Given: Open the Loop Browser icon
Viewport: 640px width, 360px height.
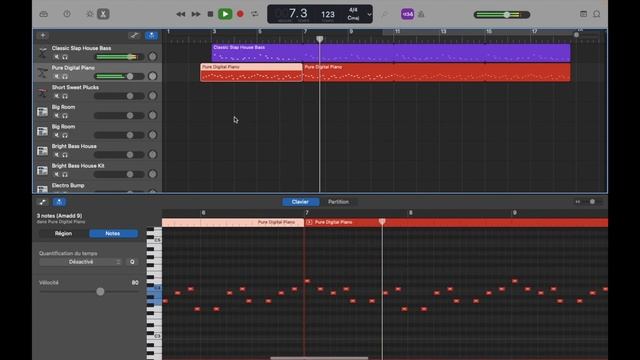Looking at the screenshot, I should 597,14.
